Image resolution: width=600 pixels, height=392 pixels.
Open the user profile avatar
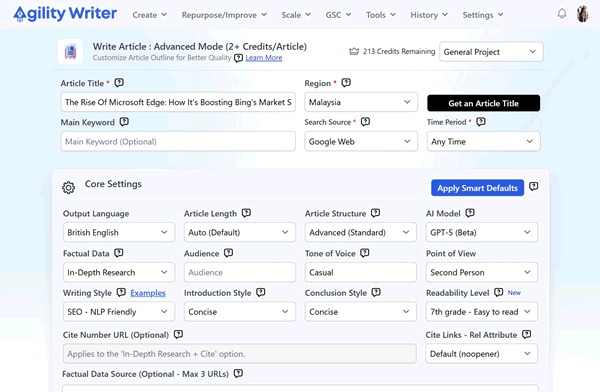(582, 14)
